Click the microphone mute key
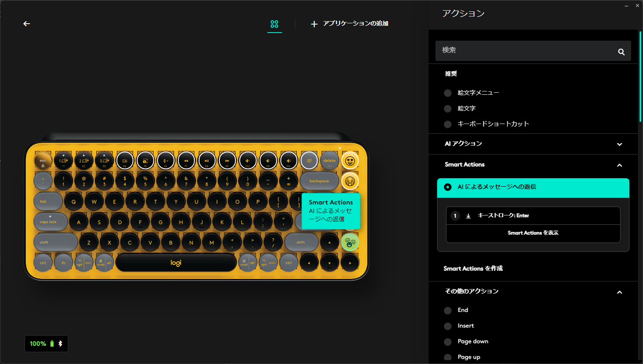The width and height of the screenshot is (643, 364). click(166, 161)
